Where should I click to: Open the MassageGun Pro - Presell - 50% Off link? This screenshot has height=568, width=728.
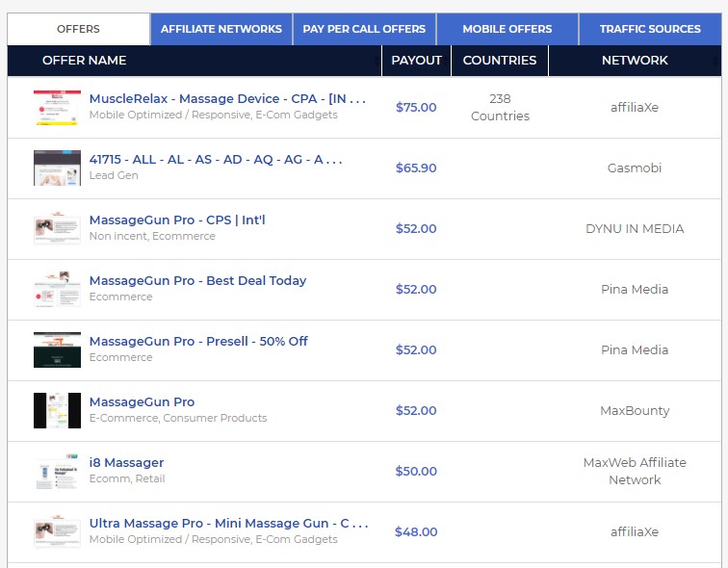click(198, 342)
